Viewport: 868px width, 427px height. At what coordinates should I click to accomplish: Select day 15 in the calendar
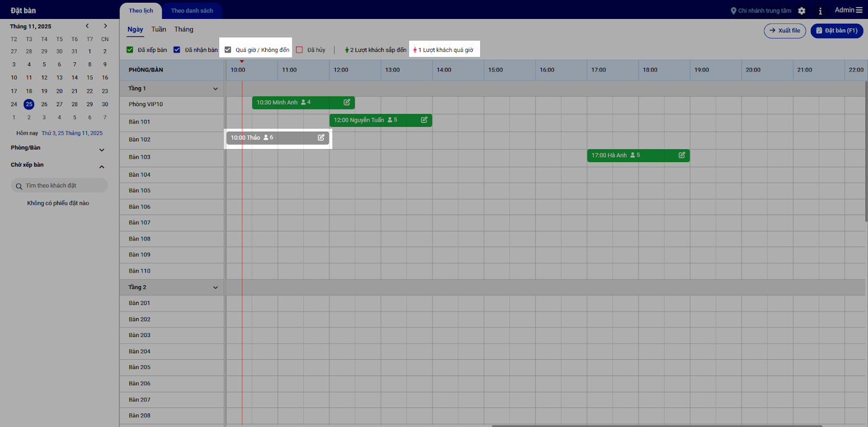[x=90, y=77]
